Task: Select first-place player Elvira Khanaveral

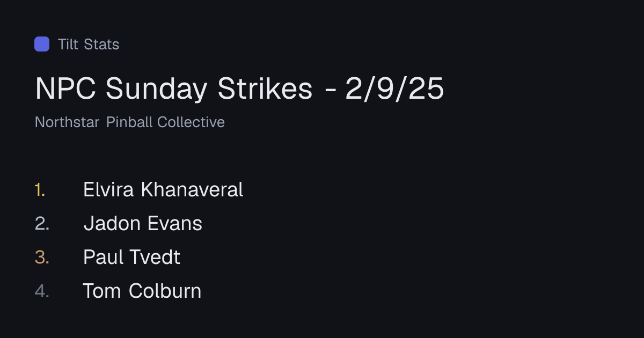Action: click(163, 189)
